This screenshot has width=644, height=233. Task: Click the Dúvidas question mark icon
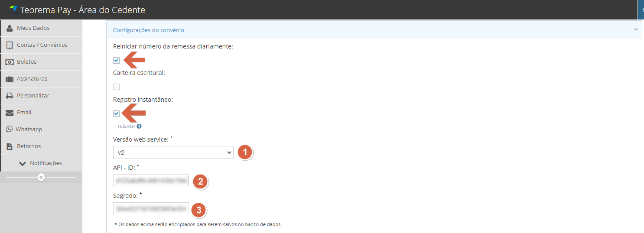(139, 126)
